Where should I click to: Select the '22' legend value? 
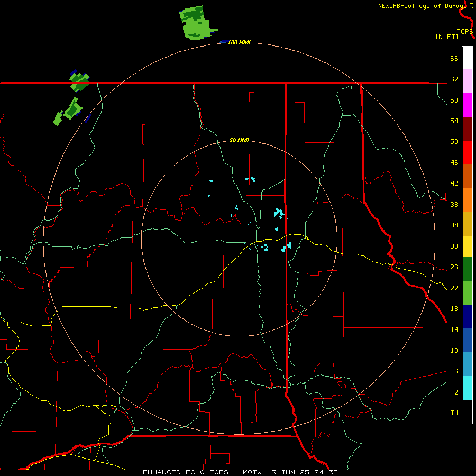(454, 288)
